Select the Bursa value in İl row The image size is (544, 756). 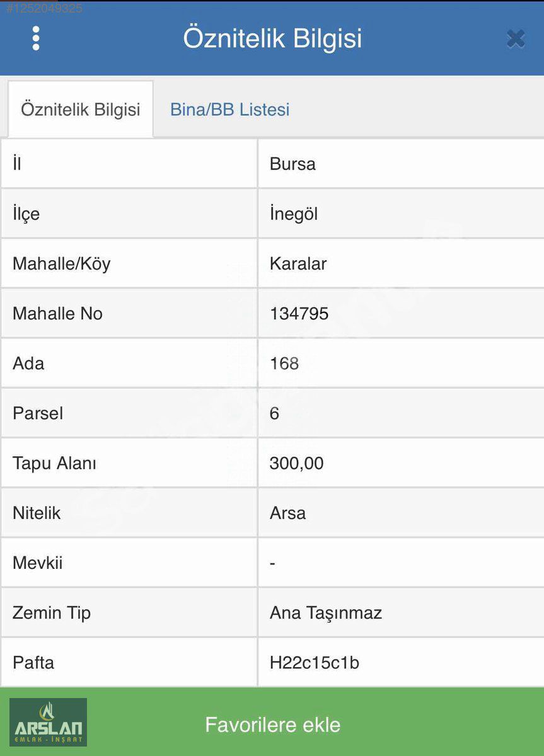pyautogui.click(x=292, y=164)
